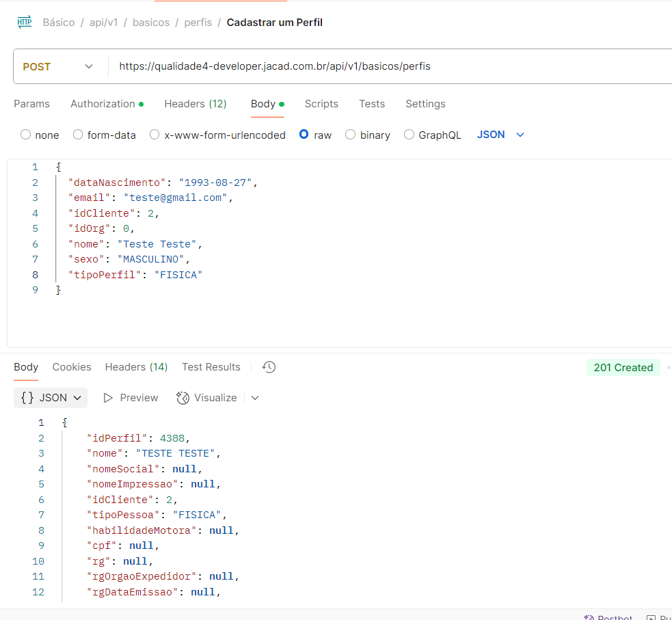672x620 pixels.
Task: Open the Params tab
Action: (x=31, y=104)
